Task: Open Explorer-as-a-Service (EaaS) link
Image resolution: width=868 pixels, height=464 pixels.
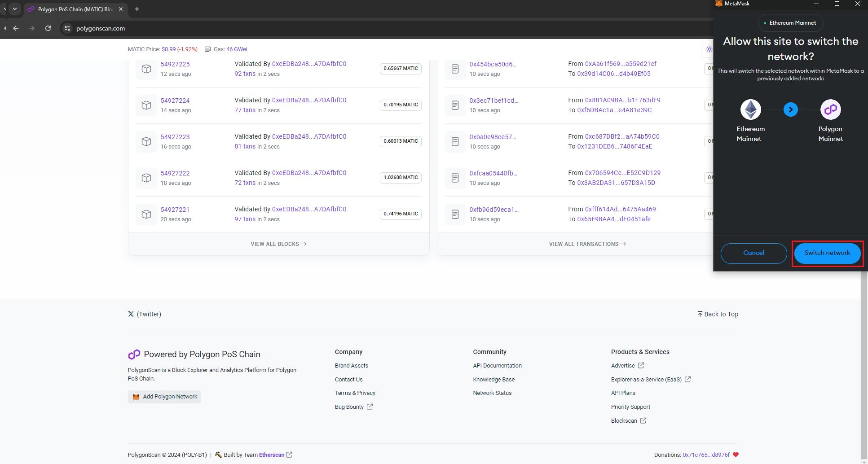Action: point(651,380)
